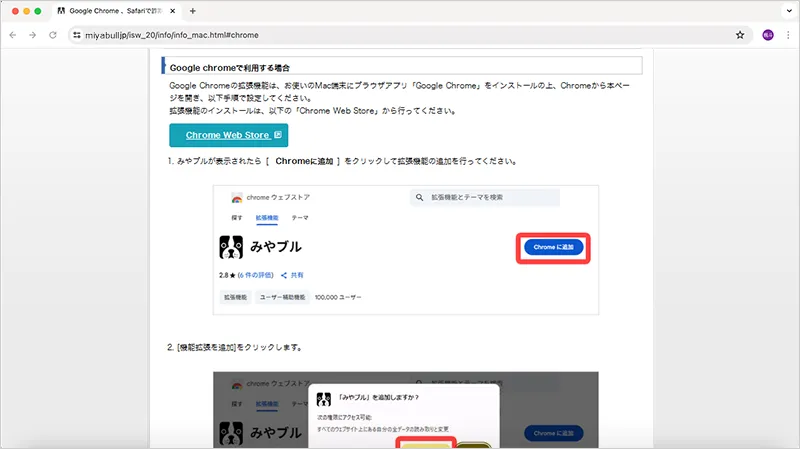Click step 2 text 機能拡張を追加
Screen dimensions: 800x449
235,347
